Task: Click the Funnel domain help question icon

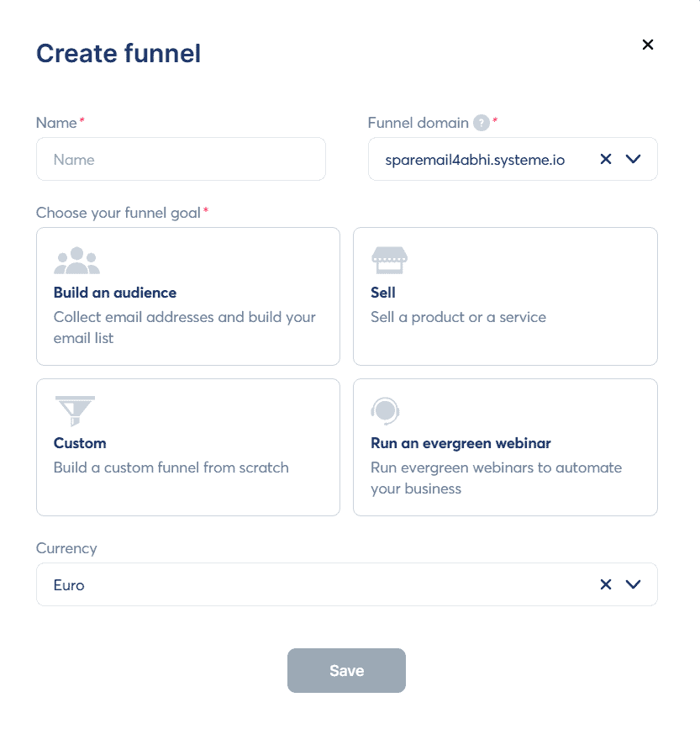Action: [481, 123]
